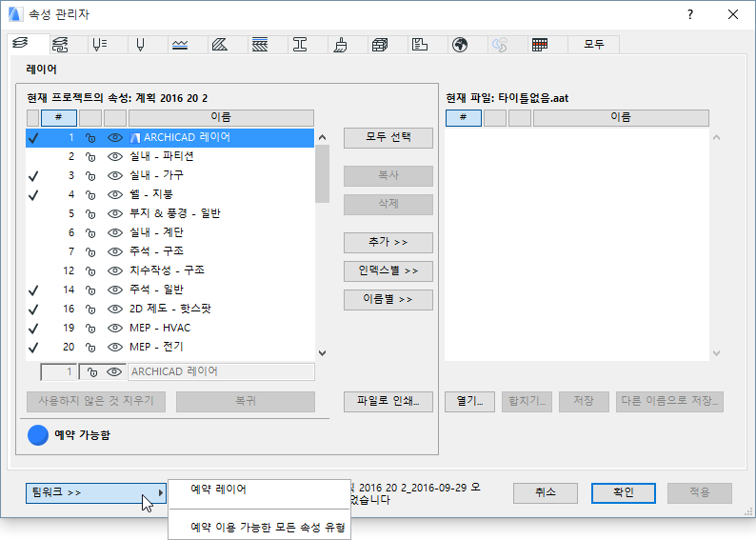
Task: Click the index number field showing 1
Action: click(x=59, y=371)
